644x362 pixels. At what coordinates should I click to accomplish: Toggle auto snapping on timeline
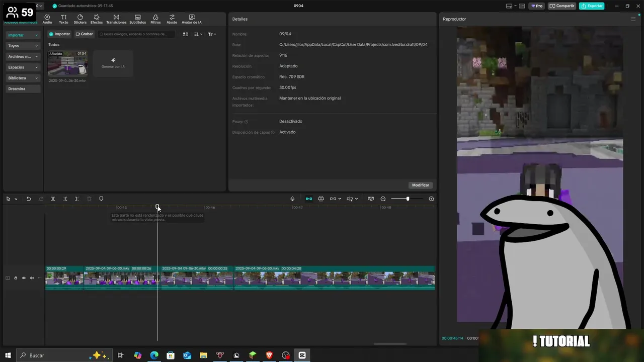point(321,199)
